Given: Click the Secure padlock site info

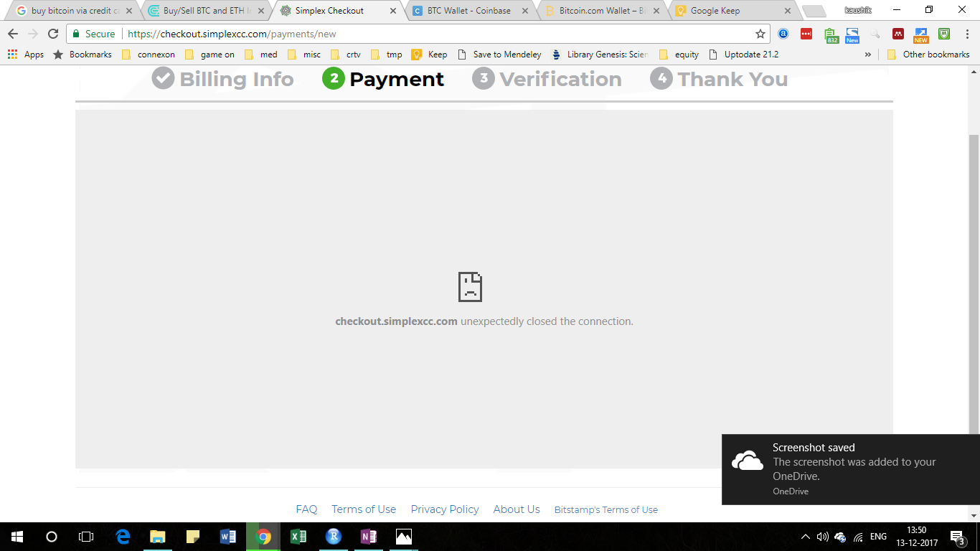Looking at the screenshot, I should pyautogui.click(x=93, y=34).
